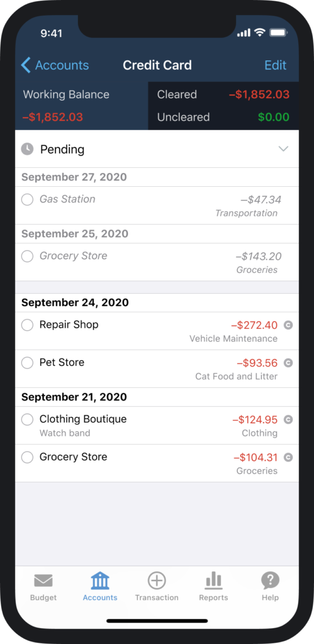Select the Gas Station transaction circle
The image size is (314, 644).
27,199
